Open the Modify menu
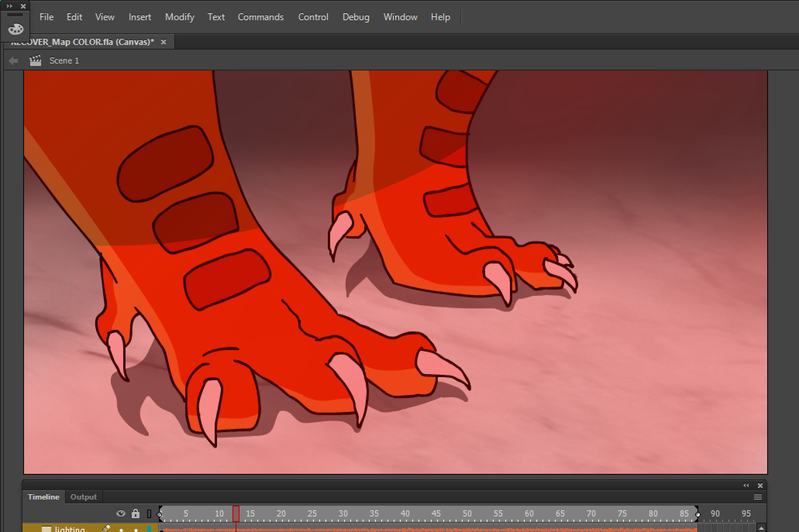The width and height of the screenshot is (799, 532). coord(180,17)
